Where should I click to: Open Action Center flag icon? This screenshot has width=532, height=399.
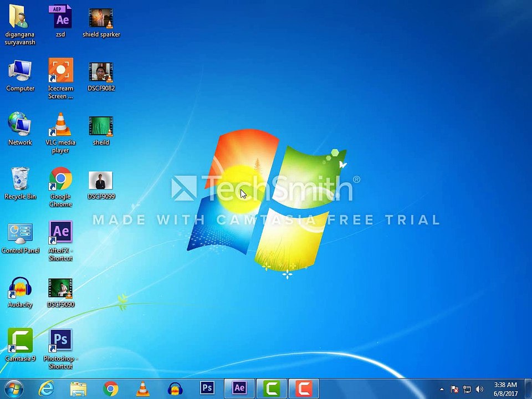(454, 389)
